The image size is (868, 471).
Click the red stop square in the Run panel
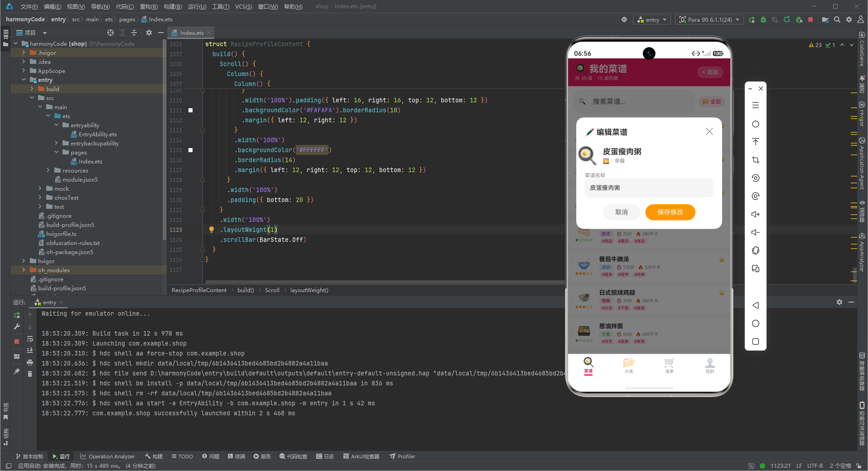pyautogui.click(x=17, y=341)
